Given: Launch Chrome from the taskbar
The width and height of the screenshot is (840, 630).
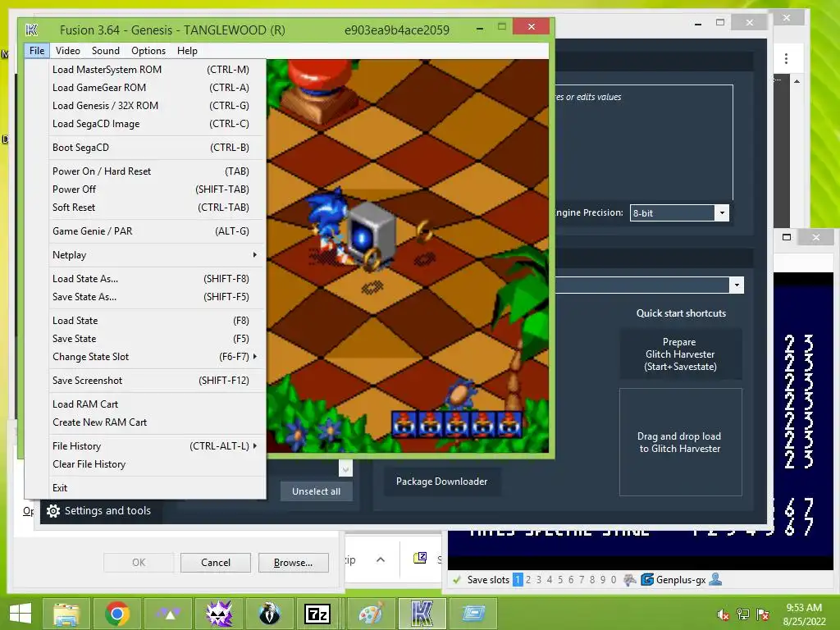Looking at the screenshot, I should coord(117,614).
